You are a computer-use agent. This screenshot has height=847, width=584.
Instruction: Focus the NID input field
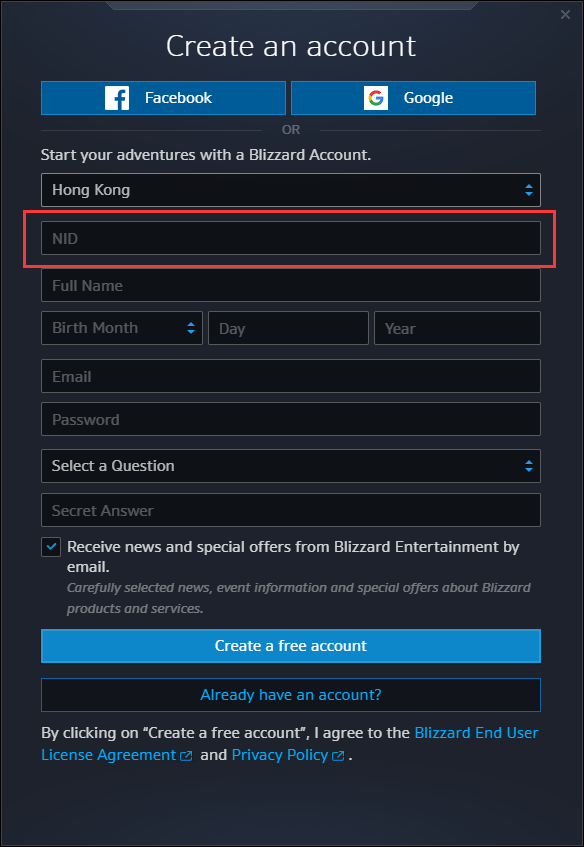pos(291,238)
